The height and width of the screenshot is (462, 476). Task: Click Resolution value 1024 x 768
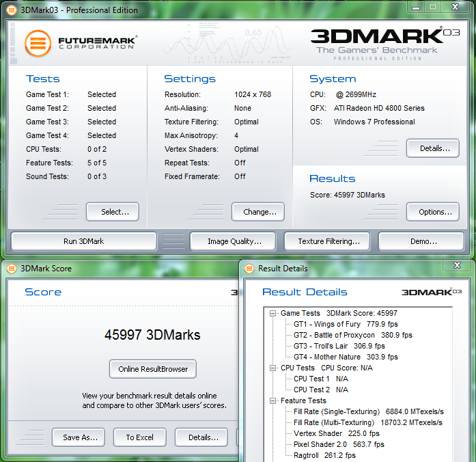pyautogui.click(x=253, y=94)
